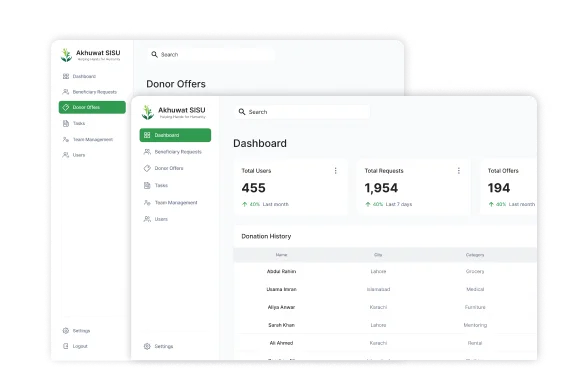Click the Rental category cell
This screenshot has height=370, width=588.
pyautogui.click(x=475, y=343)
